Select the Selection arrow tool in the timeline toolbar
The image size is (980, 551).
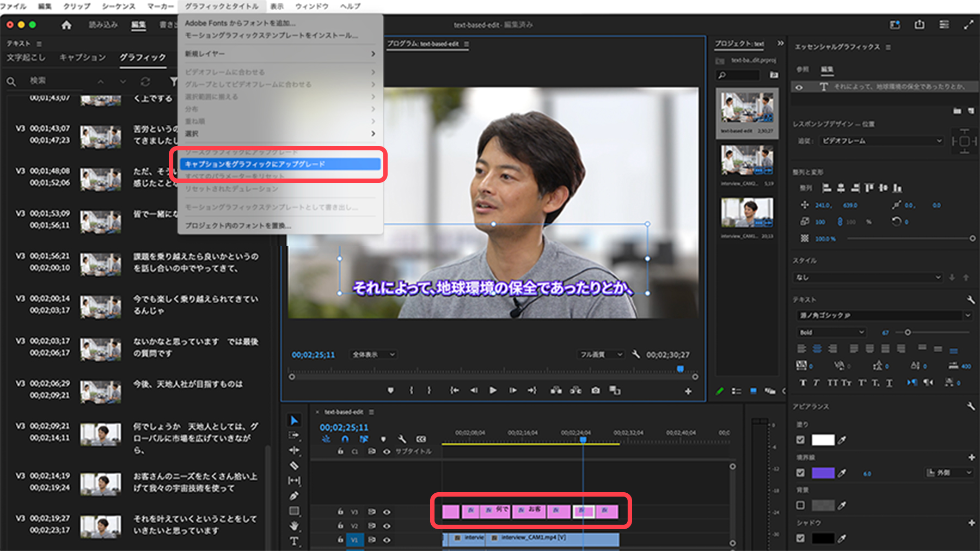294,420
